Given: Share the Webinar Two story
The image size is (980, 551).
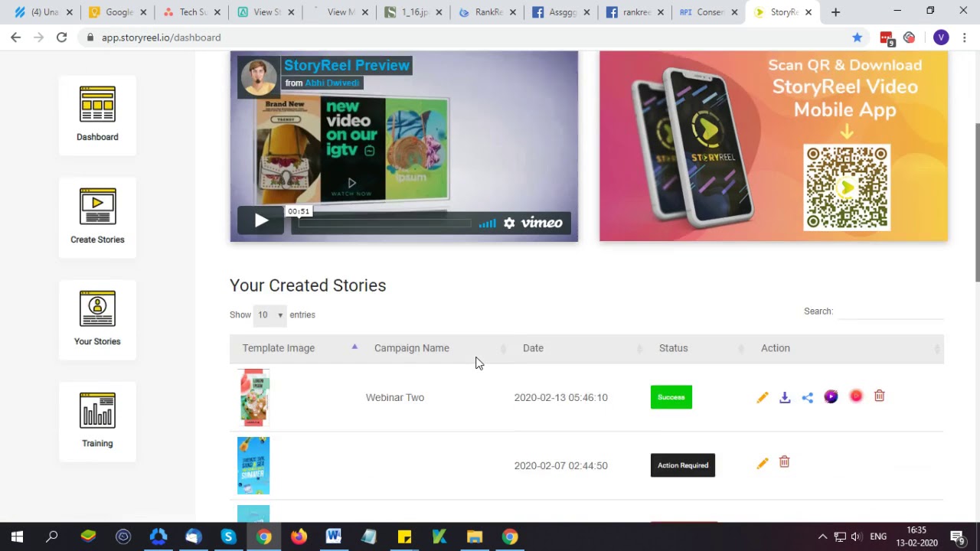Looking at the screenshot, I should pos(808,397).
